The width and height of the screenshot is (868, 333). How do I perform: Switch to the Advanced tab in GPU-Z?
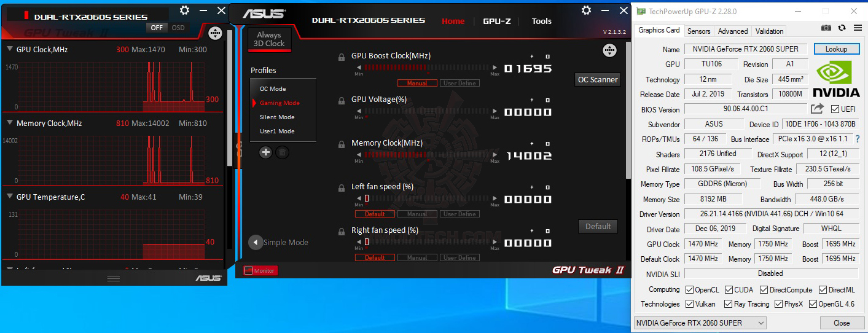point(733,31)
